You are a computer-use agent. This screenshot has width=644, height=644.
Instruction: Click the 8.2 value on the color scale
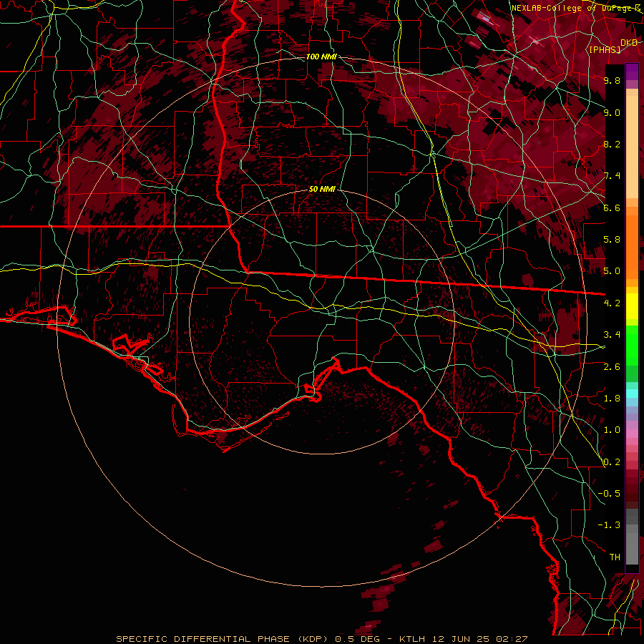point(612,144)
